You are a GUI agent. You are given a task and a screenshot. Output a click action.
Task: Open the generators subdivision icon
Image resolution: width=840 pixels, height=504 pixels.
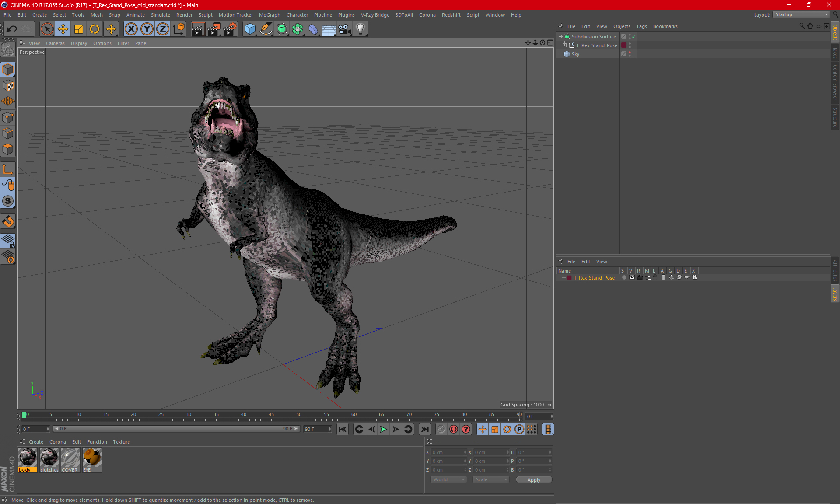point(282,29)
